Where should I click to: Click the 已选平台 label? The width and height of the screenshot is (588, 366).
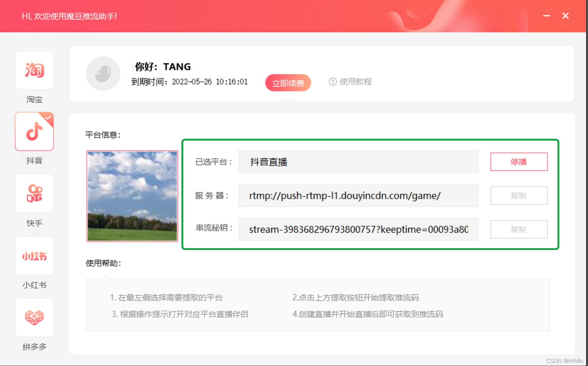click(x=213, y=162)
